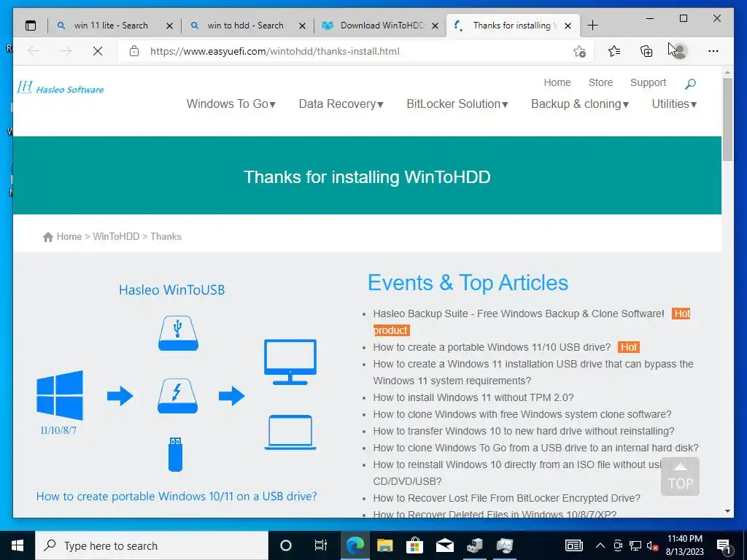Open the taskbar clock and date

click(684, 545)
